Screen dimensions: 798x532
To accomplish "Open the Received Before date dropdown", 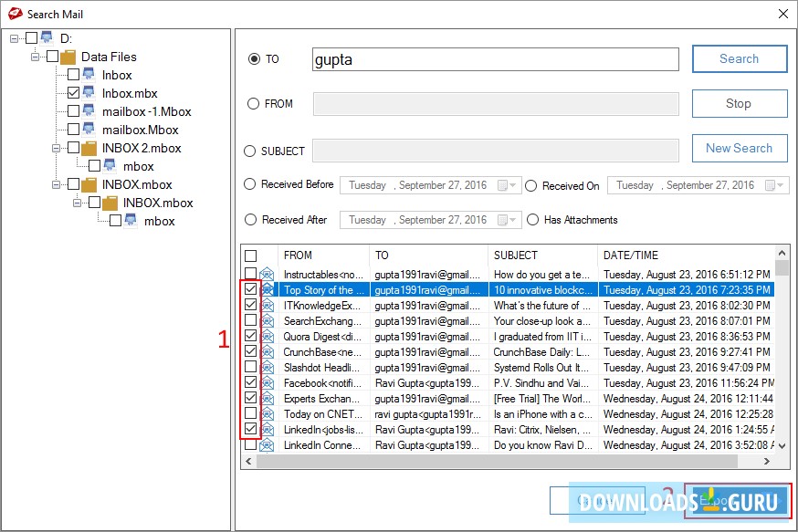I will (512, 185).
